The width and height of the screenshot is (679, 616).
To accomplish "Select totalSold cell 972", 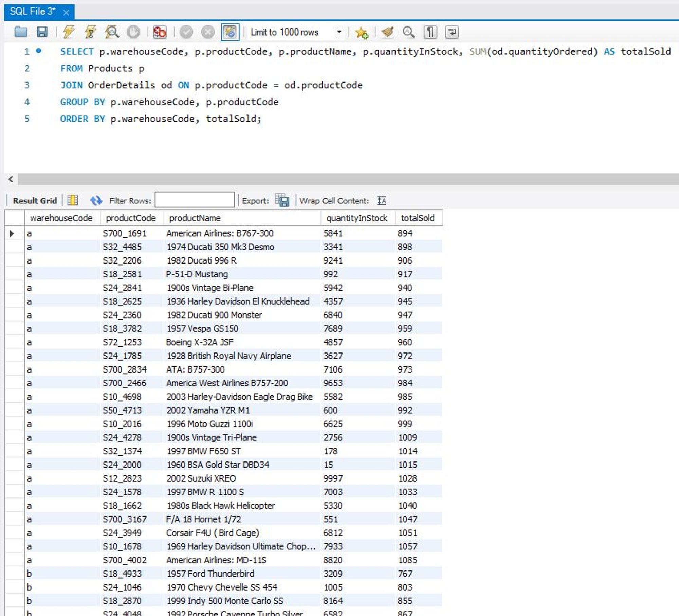I will click(x=419, y=356).
